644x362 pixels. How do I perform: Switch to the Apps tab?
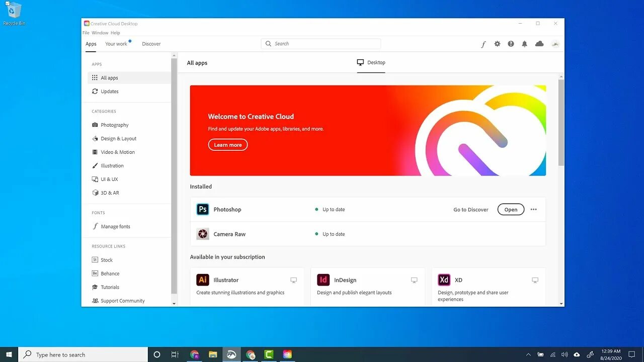pyautogui.click(x=91, y=44)
